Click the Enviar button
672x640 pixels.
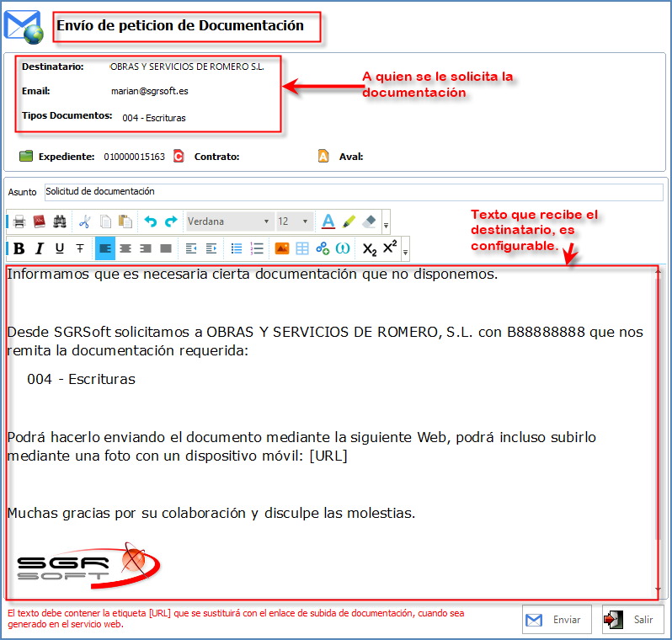click(x=557, y=620)
